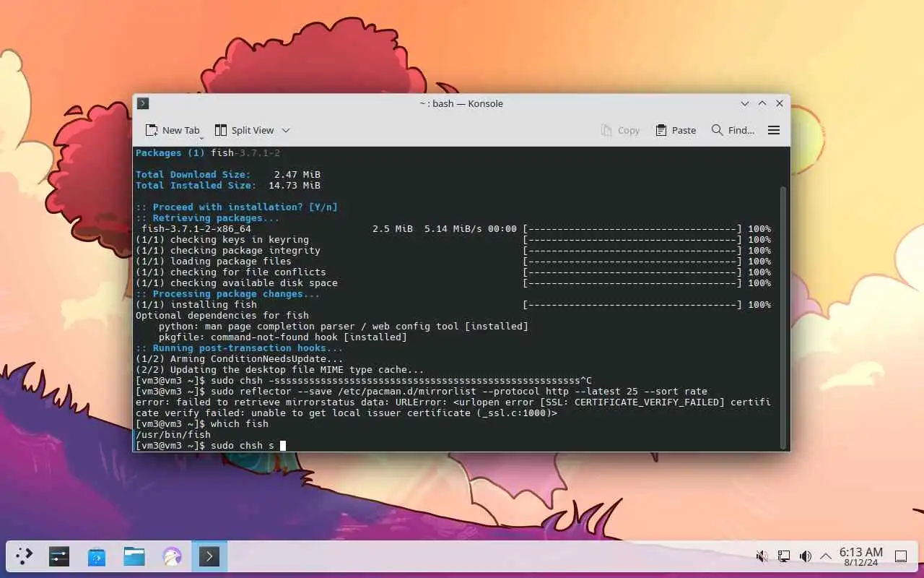Open the Dolphin file manager from taskbar
Viewport: 924px width, 578px height.
(x=134, y=556)
